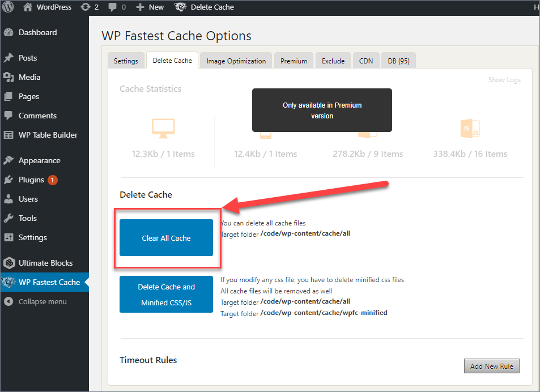Open comments bubble icon in admin bar

pyautogui.click(x=112, y=7)
